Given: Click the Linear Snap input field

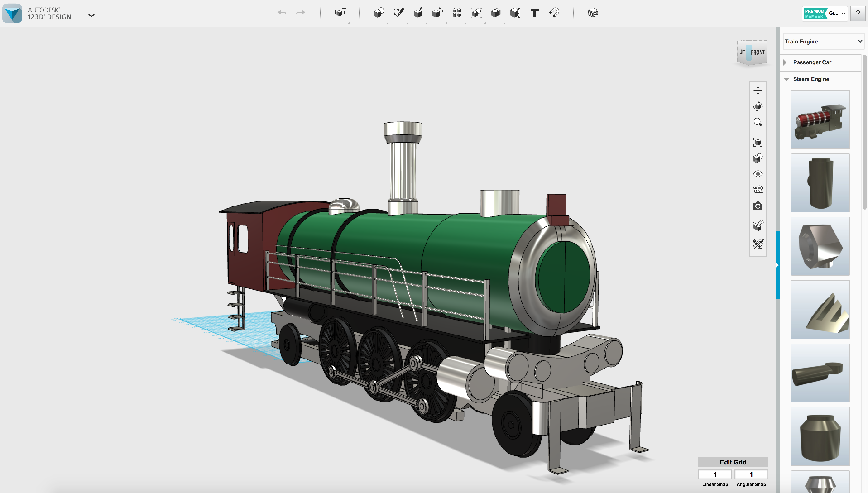Looking at the screenshot, I should 715,474.
